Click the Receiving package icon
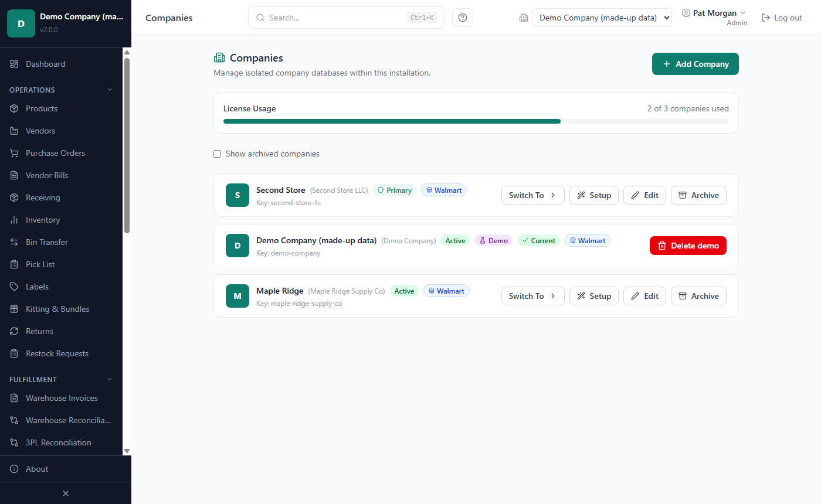This screenshot has width=821, height=504. click(x=14, y=197)
